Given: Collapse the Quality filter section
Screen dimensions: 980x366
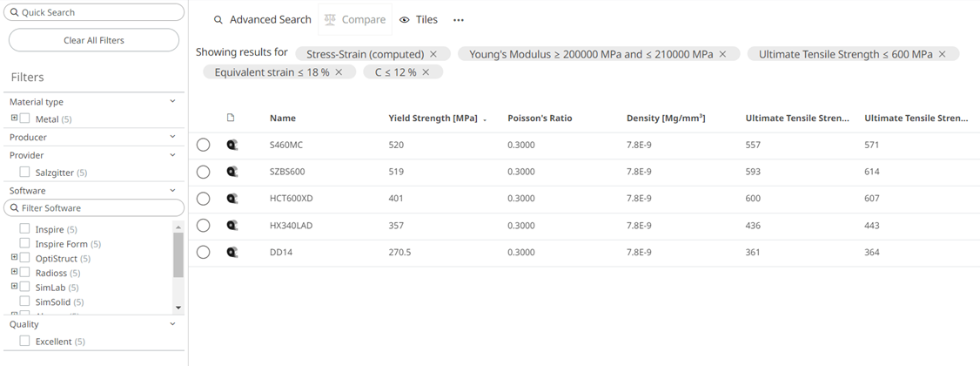Looking at the screenshot, I should click(x=173, y=324).
